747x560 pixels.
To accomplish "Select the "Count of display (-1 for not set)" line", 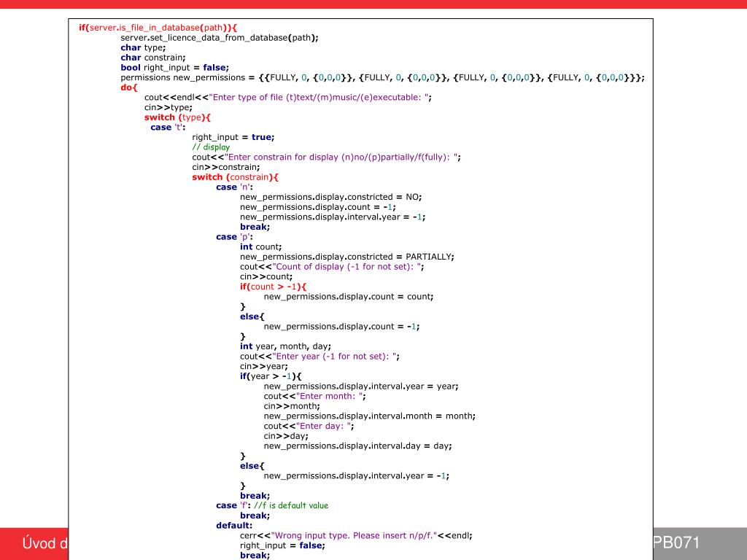I will click(x=332, y=267).
